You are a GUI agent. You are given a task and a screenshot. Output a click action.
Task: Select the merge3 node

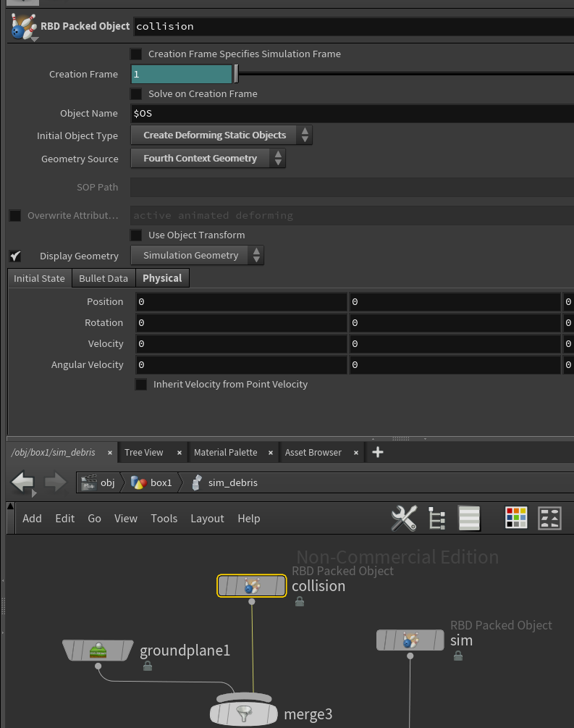click(x=244, y=713)
